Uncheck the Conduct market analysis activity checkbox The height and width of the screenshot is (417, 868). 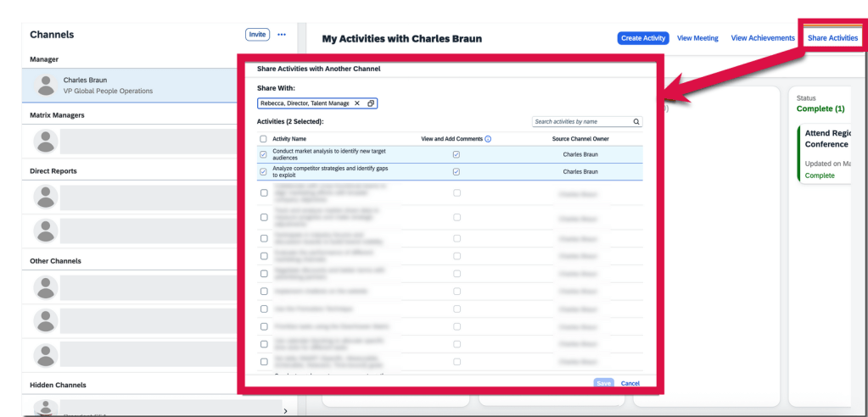263,155
